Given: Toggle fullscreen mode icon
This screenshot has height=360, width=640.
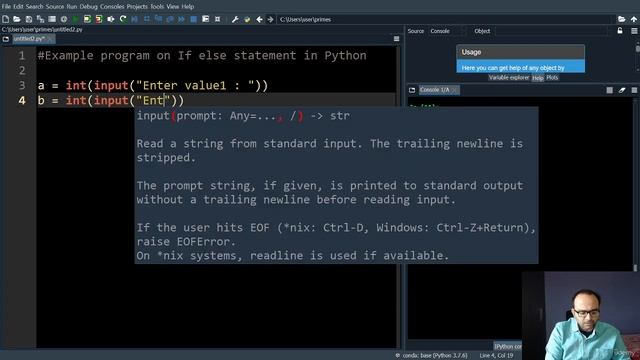Looking at the screenshot, I should pos(218,19).
